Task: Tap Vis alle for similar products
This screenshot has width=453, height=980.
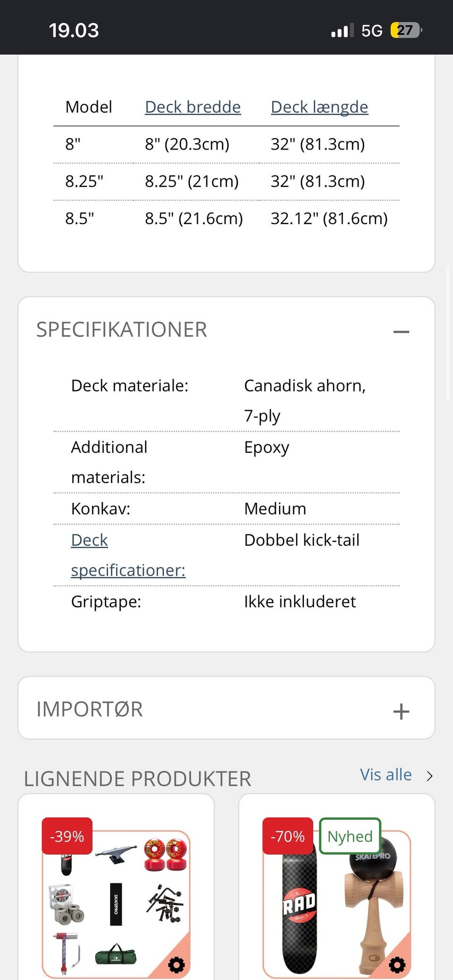Action: click(x=386, y=774)
